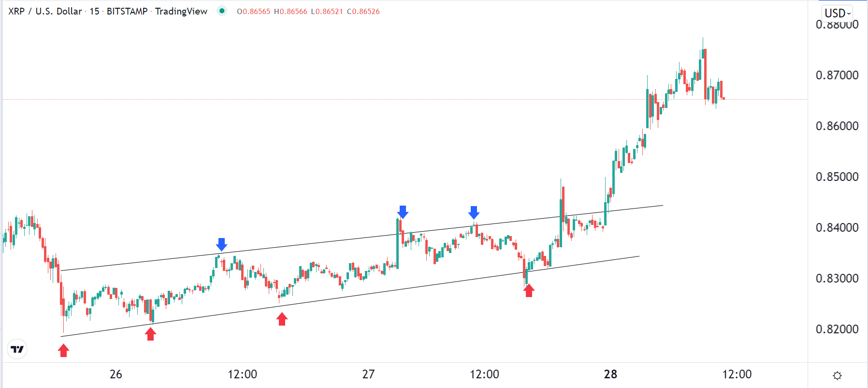Click the high value H0.86566
868x388 pixels.
click(290, 12)
